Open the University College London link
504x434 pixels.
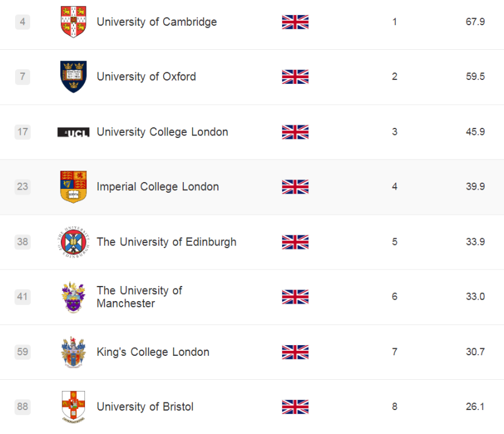coord(162,132)
